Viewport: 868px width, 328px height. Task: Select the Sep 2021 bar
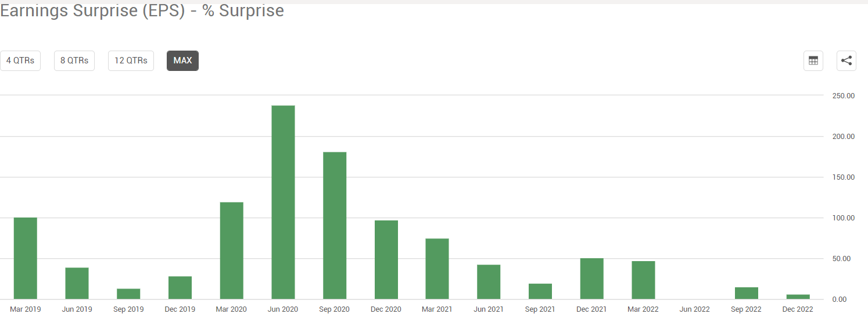coord(540,291)
